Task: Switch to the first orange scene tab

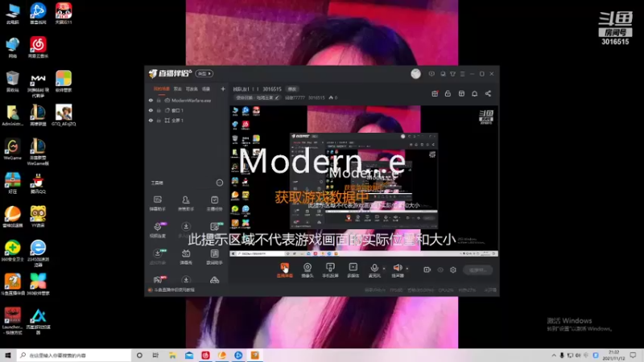Action: coord(162,88)
